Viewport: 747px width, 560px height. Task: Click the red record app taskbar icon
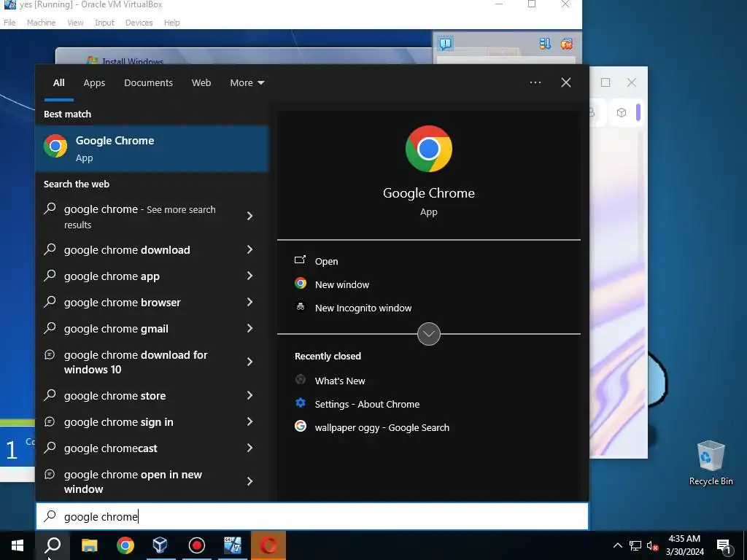click(x=197, y=545)
